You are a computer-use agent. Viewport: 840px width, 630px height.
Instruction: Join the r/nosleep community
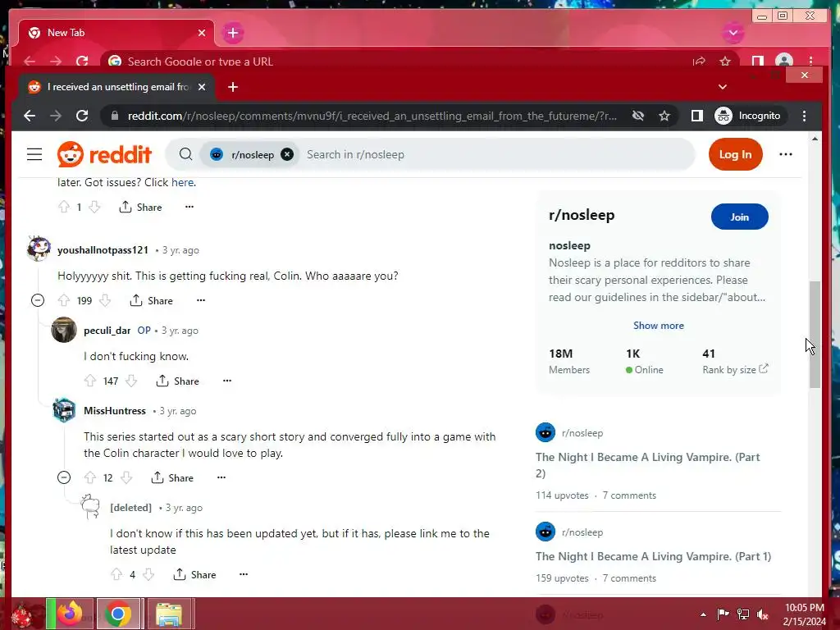[739, 217]
